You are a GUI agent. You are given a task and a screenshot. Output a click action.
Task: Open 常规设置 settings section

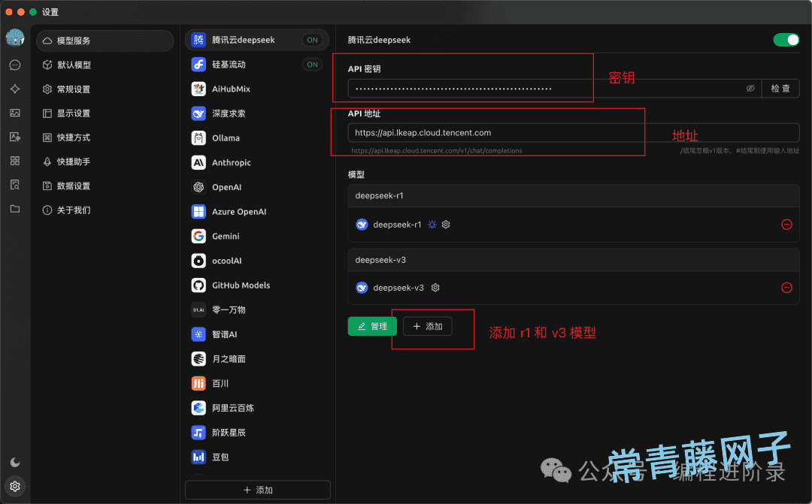(105, 89)
